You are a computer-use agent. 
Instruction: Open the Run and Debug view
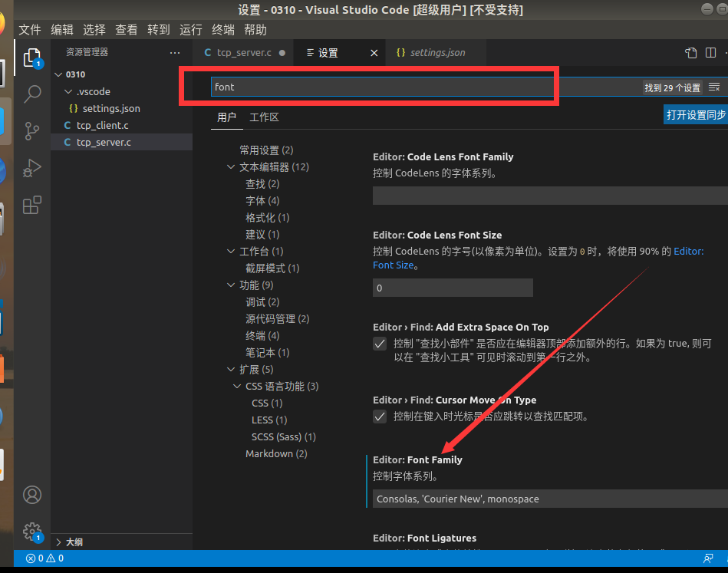32,168
